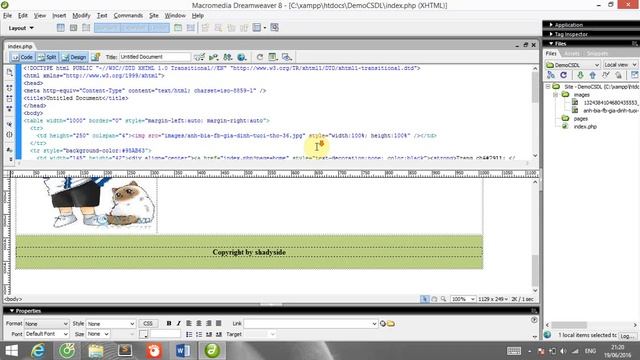Open the Size dropdown

(98, 334)
